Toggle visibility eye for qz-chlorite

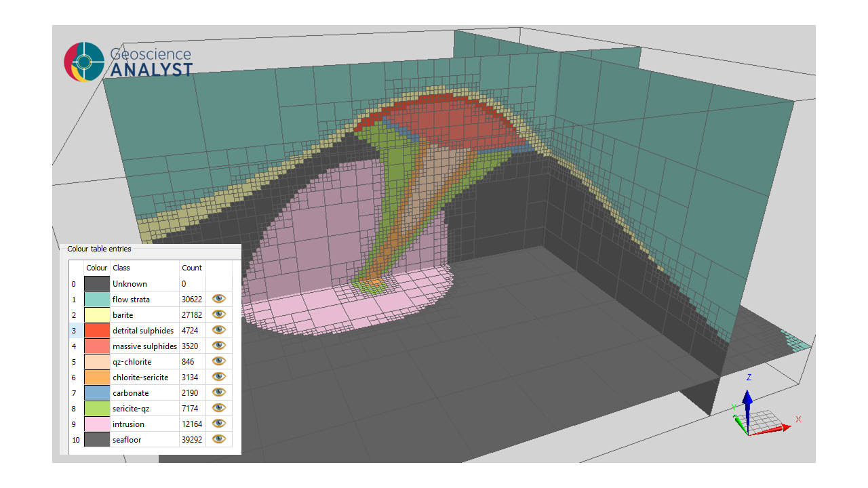tap(218, 361)
